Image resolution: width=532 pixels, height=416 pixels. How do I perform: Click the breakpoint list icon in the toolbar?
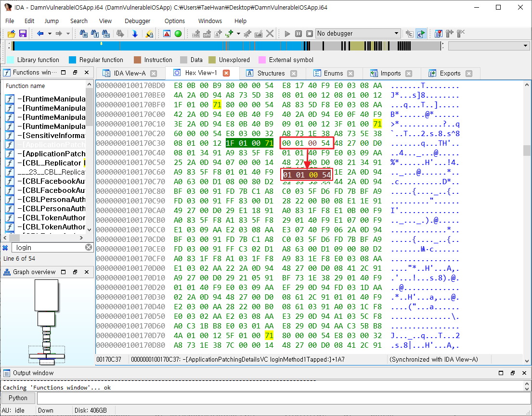438,34
